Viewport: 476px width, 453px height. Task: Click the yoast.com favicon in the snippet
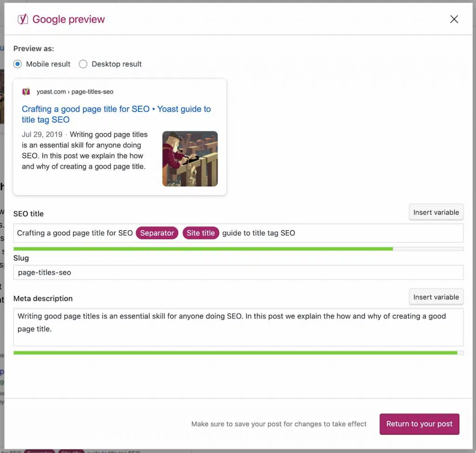click(26, 92)
